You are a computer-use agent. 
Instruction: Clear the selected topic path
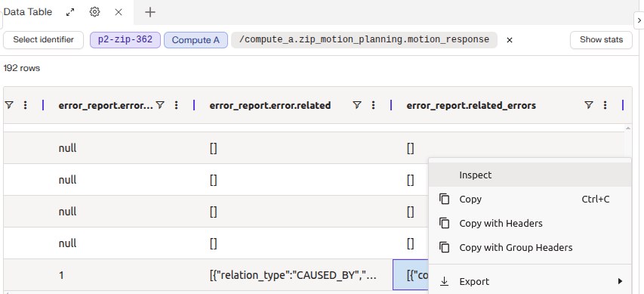point(510,40)
